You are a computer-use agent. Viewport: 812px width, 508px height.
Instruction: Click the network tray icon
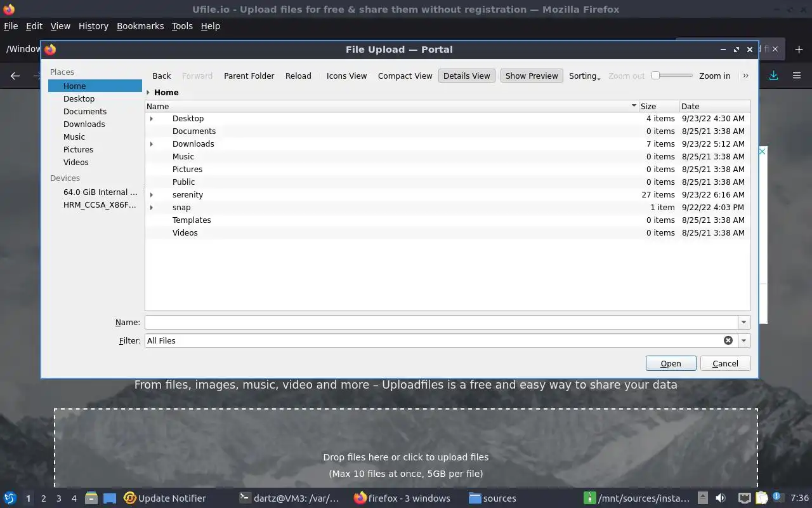(x=745, y=498)
